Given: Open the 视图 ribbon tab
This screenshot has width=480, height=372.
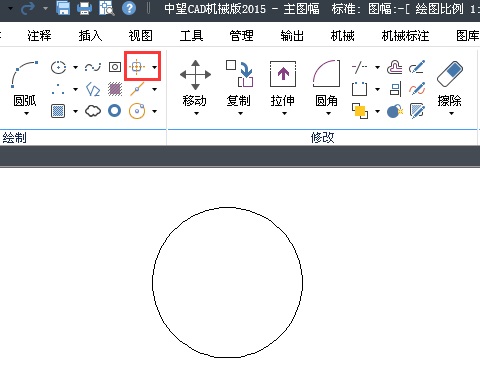Looking at the screenshot, I should (140, 35).
